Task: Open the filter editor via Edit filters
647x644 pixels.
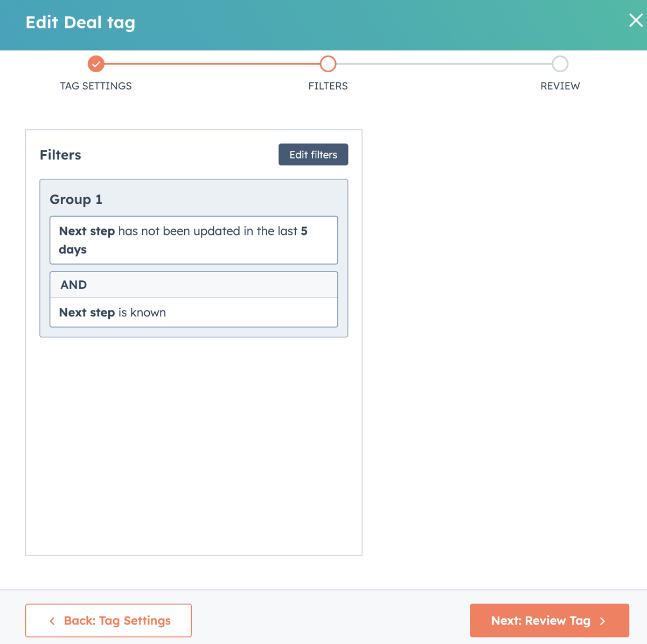Action: (x=313, y=155)
